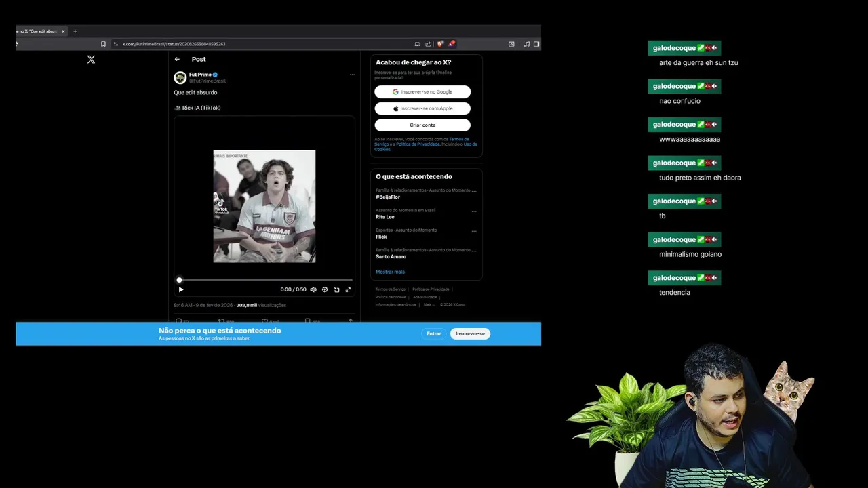
Task: Open the browser wallet icon
Action: (511, 44)
